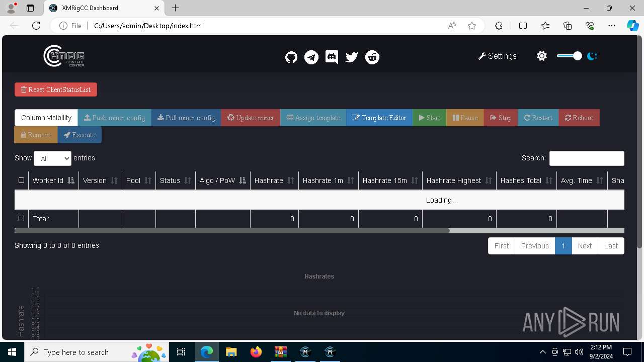Viewport: 644px width, 362px height.
Task: Add page to favorites star icon
Action: [472, 26]
